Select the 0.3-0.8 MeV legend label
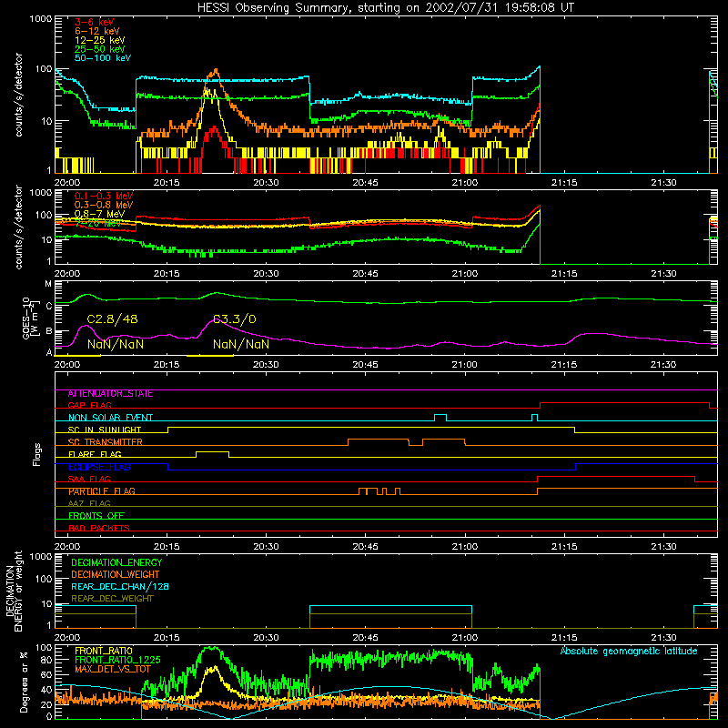Viewport: 728px width, 728px height. 104,205
